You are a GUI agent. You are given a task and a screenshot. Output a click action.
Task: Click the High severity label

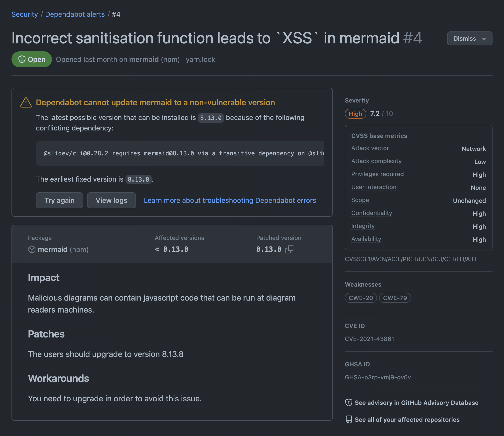(355, 114)
